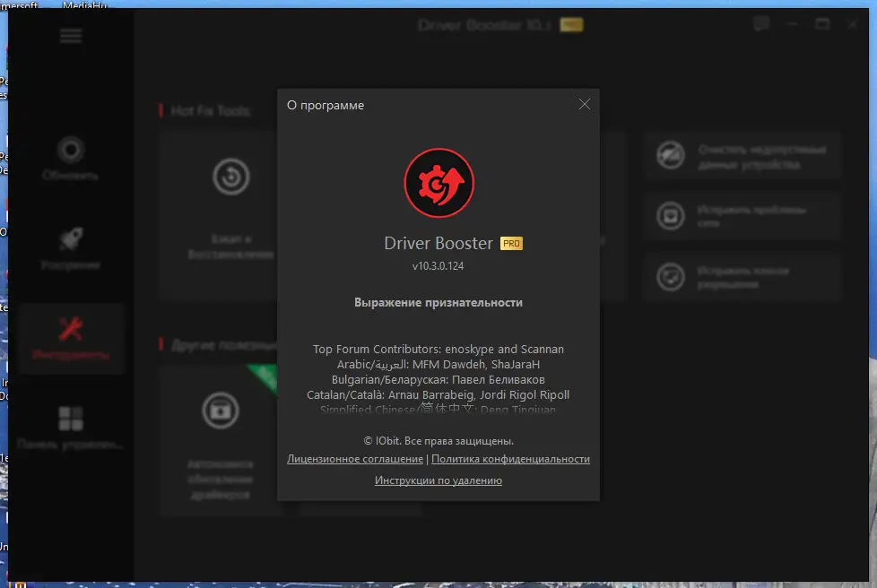Open the fix resolution errors tool
Viewport: 877px width, 588px height.
coord(742,277)
